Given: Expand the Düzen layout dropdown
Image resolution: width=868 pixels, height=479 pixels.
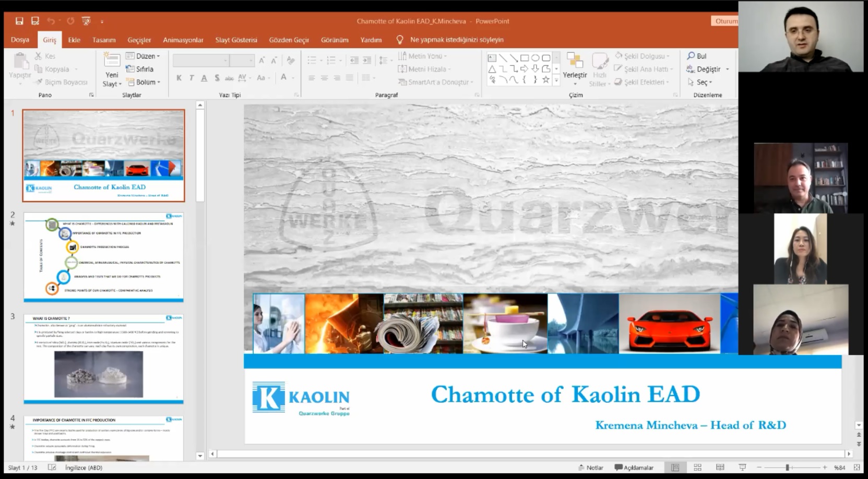Looking at the screenshot, I should [x=144, y=56].
